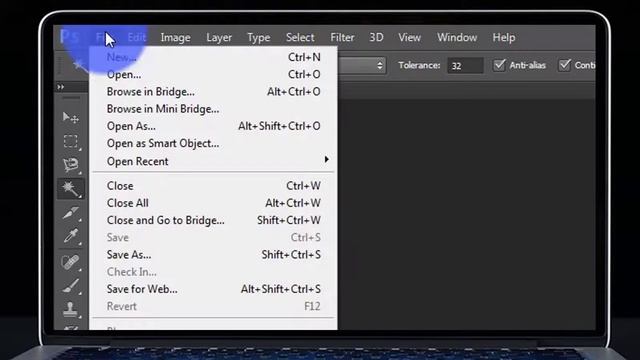The width and height of the screenshot is (640, 360).
Task: Click the Photoshop Ps logo
Action: pyautogui.click(x=69, y=37)
